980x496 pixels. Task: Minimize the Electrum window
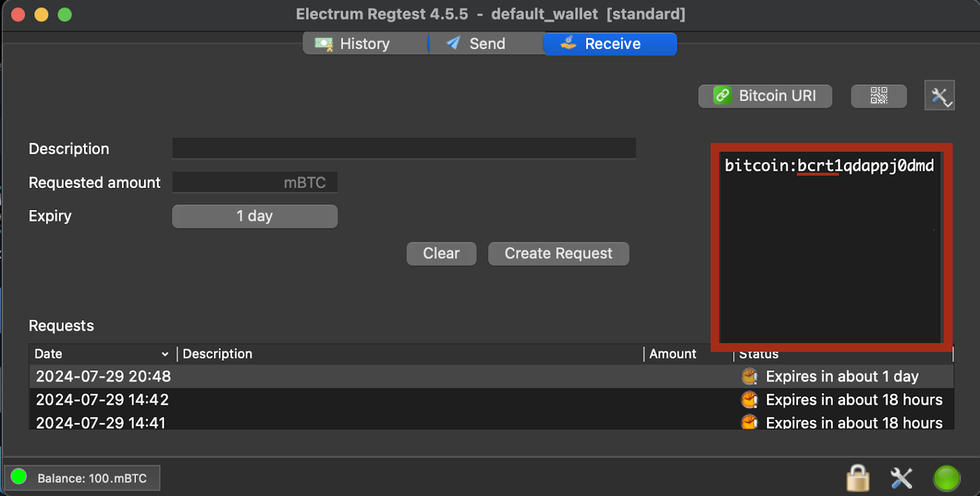pos(42,15)
